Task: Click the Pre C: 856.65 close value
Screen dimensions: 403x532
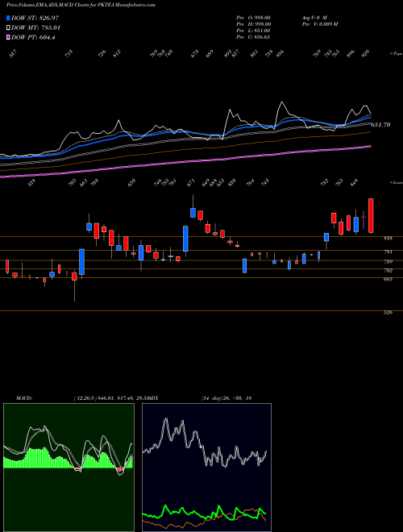Action: tap(253, 37)
